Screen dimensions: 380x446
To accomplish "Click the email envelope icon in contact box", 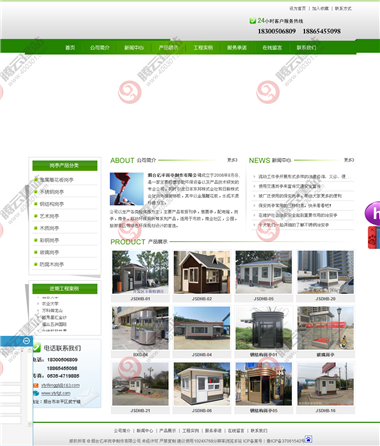I will (36, 385).
